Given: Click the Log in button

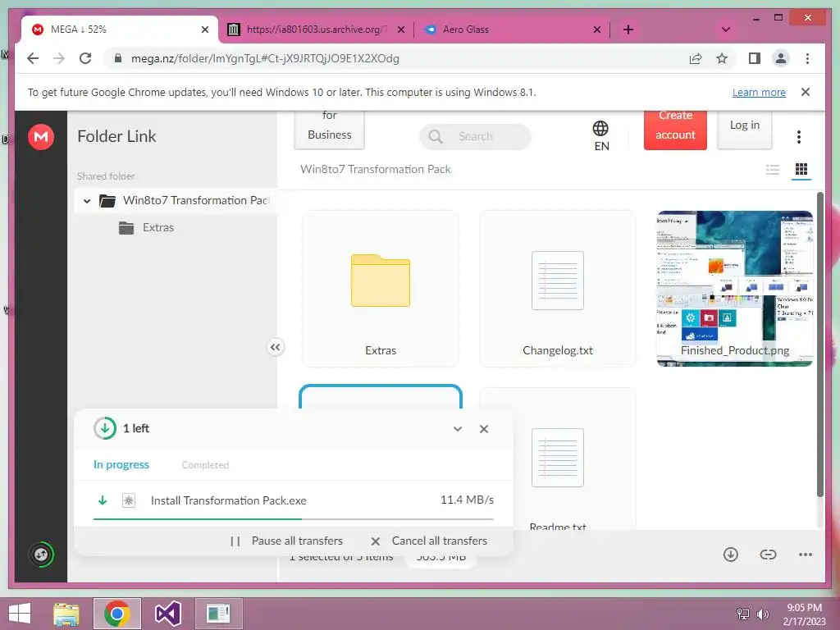Looking at the screenshot, I should click(744, 129).
